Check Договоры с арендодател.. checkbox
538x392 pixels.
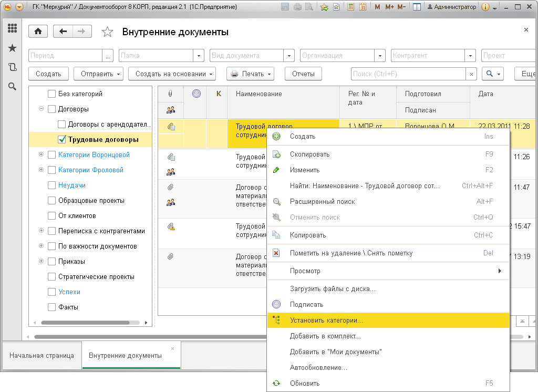[x=62, y=124]
